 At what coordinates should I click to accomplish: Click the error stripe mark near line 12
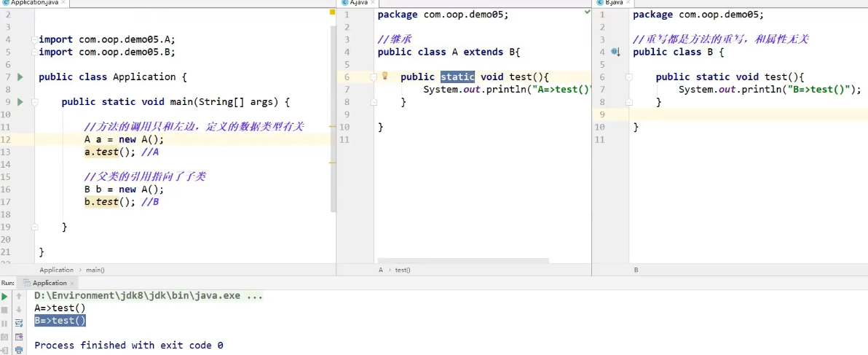click(332, 127)
